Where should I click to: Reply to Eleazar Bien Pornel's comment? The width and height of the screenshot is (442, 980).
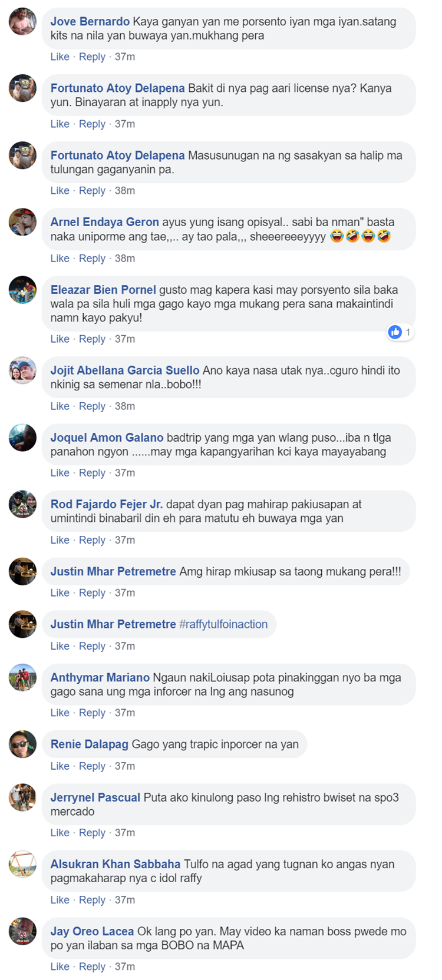click(92, 339)
